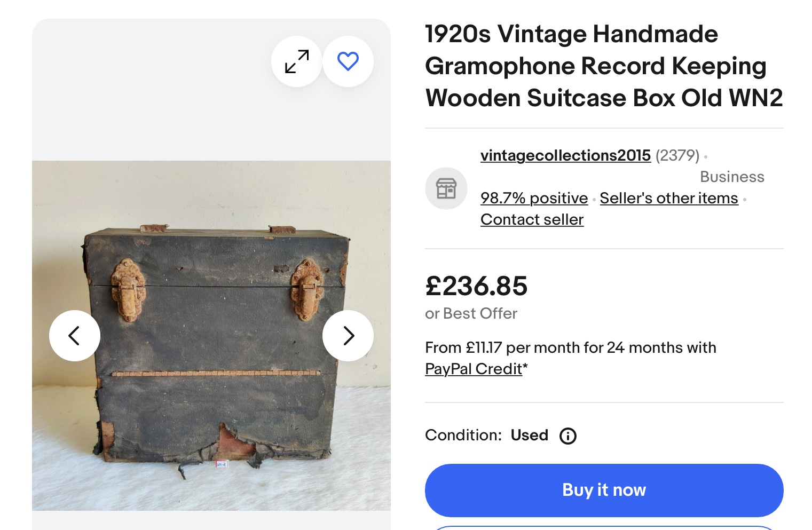
Task: Add item to watchlist with heart icon
Action: click(348, 61)
